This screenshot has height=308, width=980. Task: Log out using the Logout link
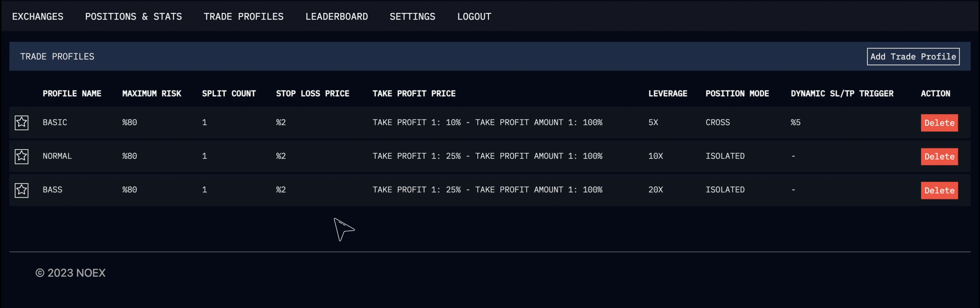tap(474, 17)
